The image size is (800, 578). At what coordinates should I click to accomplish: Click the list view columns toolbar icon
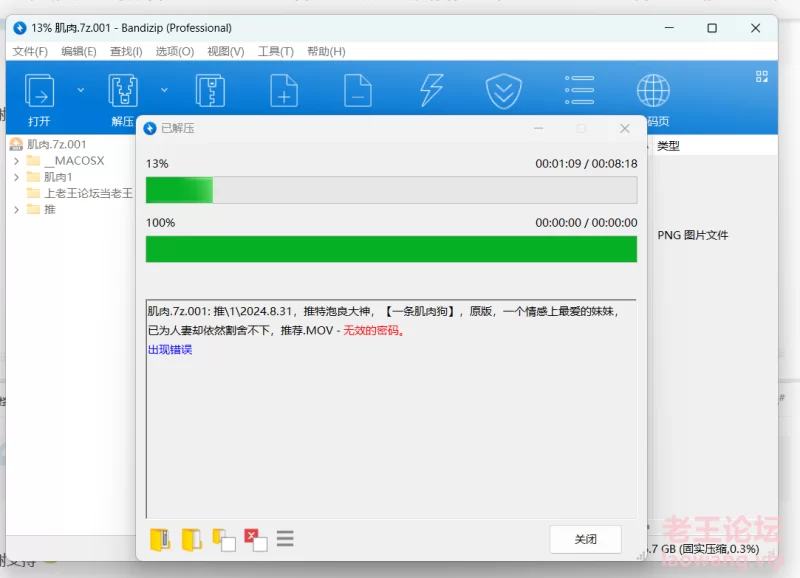click(579, 90)
